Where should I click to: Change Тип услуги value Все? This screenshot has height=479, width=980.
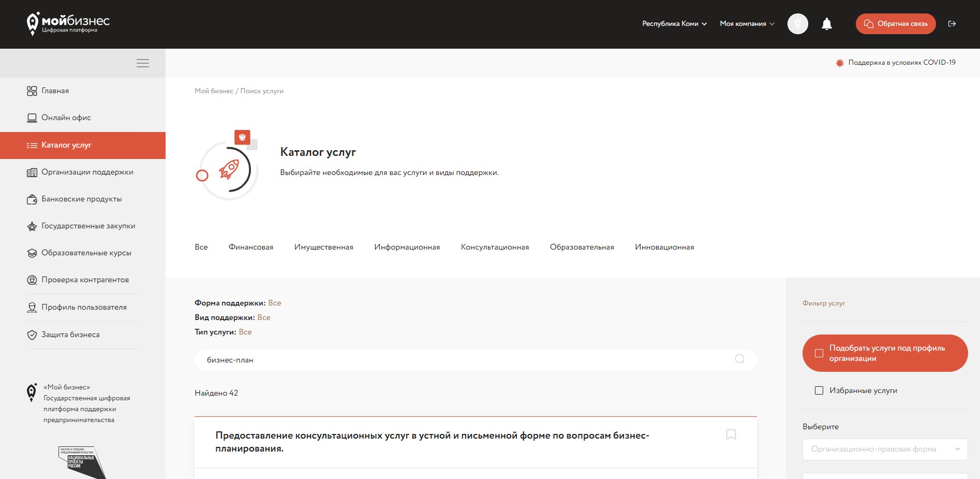[245, 332]
